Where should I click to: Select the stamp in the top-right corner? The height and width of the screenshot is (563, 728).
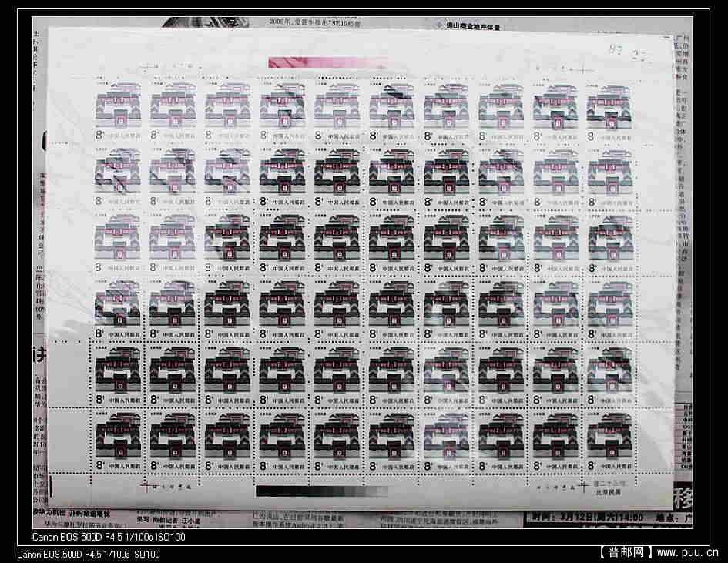[x=609, y=109]
